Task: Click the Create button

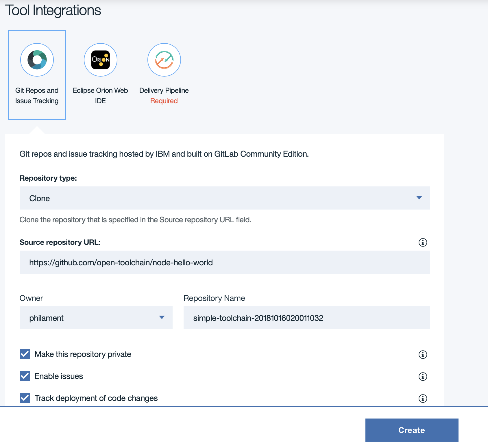Action: pyautogui.click(x=412, y=430)
